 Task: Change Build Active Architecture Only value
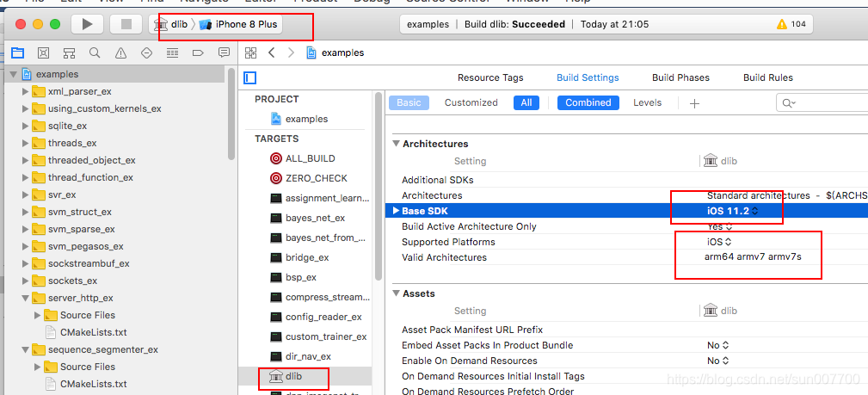pyautogui.click(x=720, y=226)
